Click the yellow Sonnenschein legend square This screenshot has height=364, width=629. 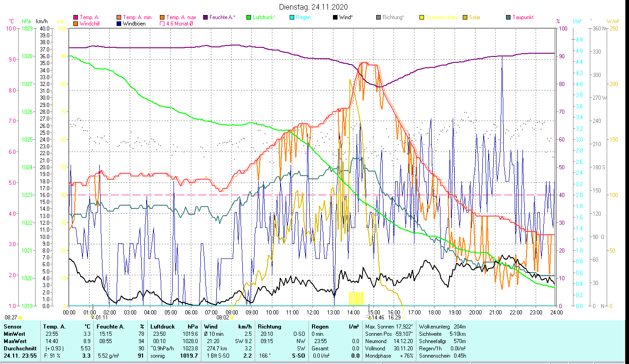point(422,18)
